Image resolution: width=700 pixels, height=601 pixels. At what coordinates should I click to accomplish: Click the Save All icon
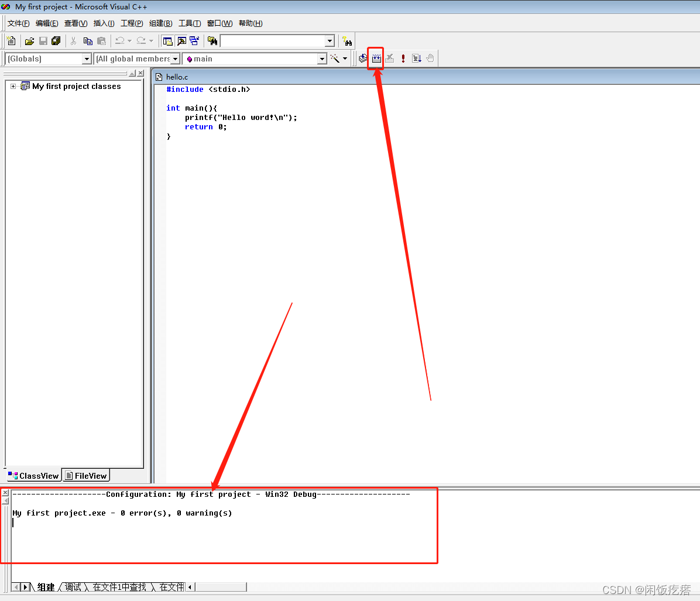point(56,41)
